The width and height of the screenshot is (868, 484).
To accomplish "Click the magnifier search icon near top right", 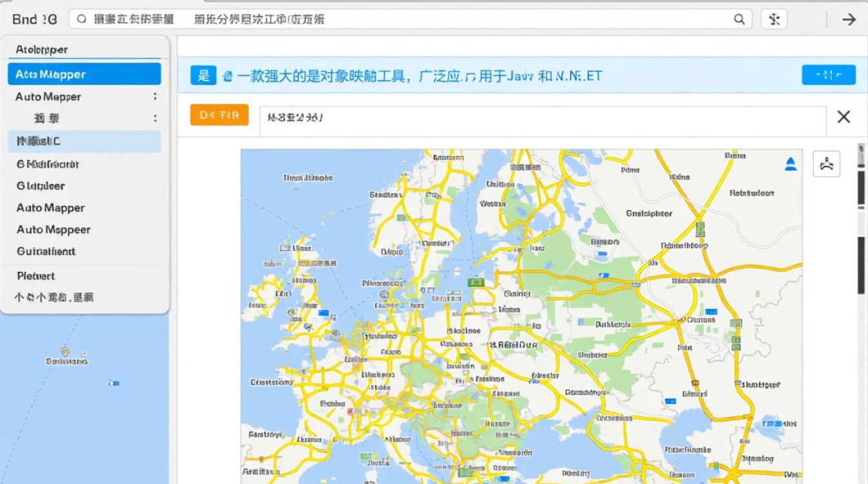I will [739, 19].
